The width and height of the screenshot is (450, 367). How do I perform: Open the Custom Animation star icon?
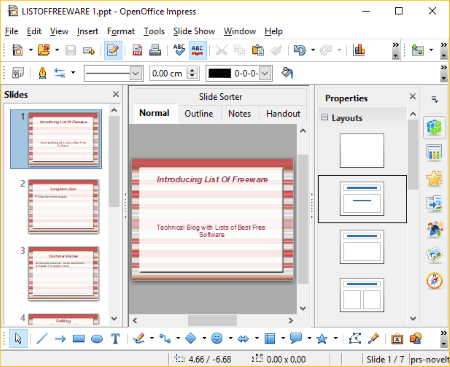[434, 178]
